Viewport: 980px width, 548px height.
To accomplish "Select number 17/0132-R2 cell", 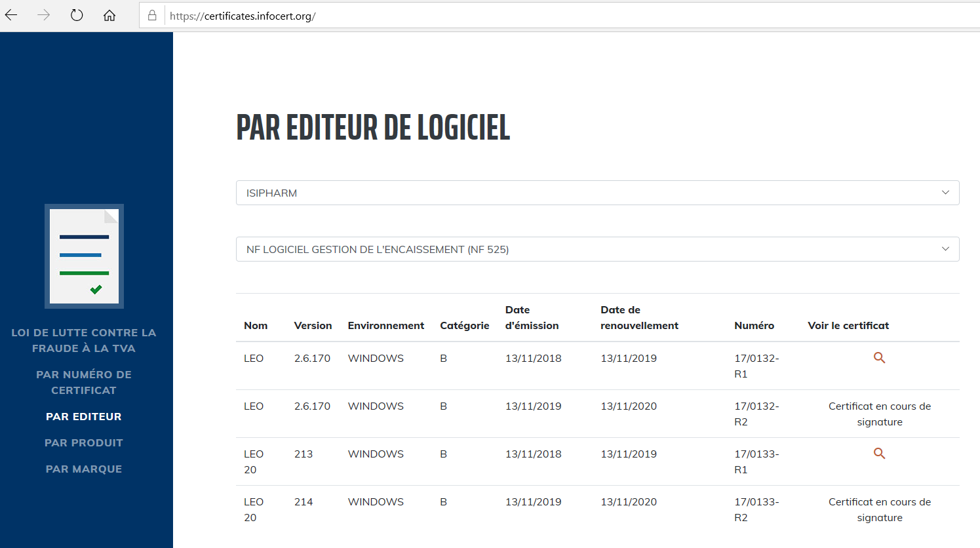I will tap(756, 414).
